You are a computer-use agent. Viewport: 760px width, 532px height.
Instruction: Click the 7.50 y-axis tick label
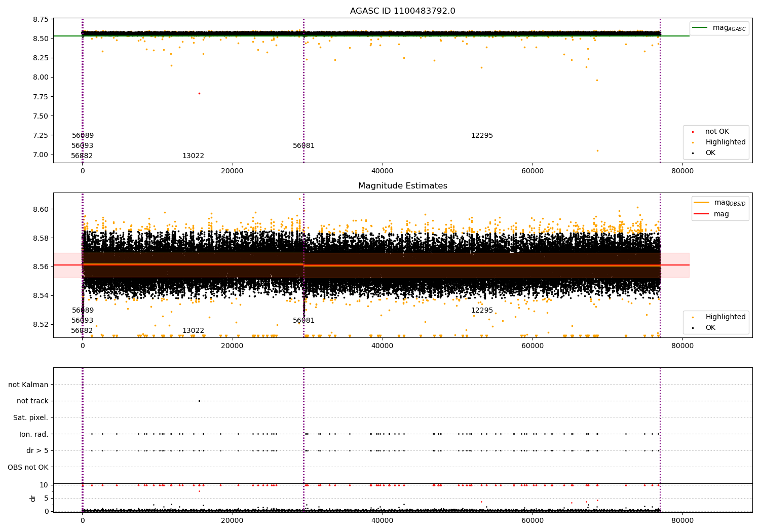[x=41, y=116]
